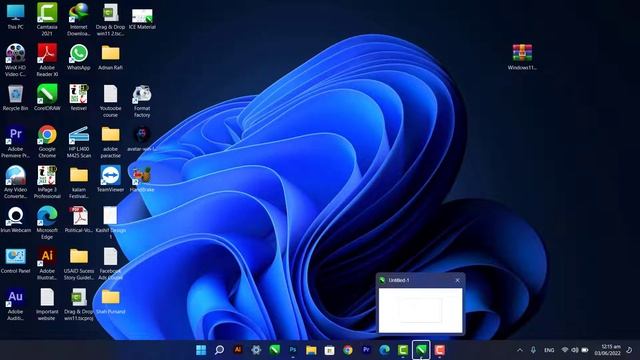Open volume speaker tray icon
The width and height of the screenshot is (640, 360).
coord(575,350)
